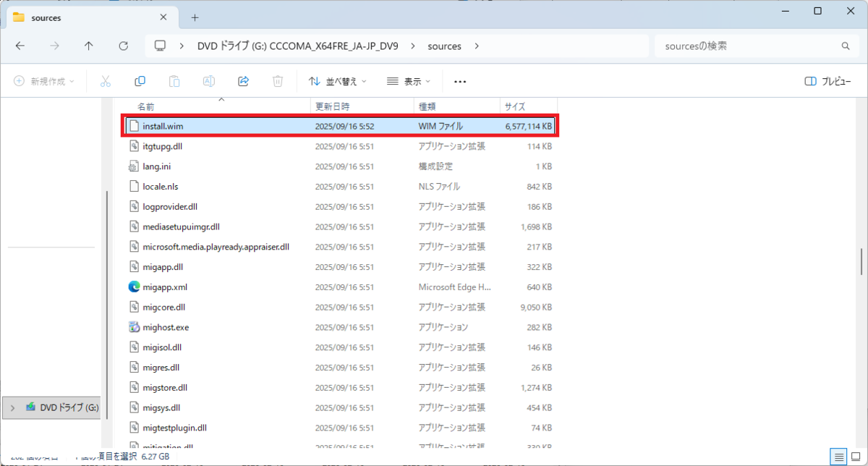This screenshot has height=466, width=868.
Task: Close the sources tab
Action: click(163, 17)
